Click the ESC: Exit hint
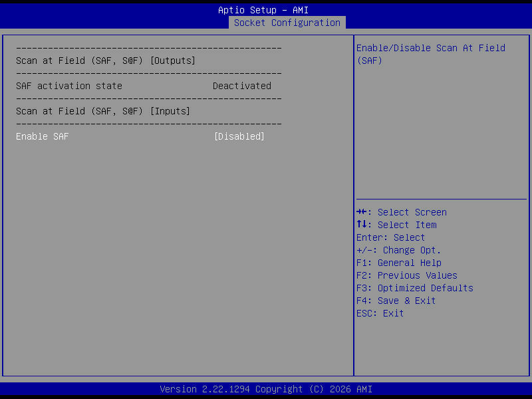This screenshot has width=532, height=399. 380,313
